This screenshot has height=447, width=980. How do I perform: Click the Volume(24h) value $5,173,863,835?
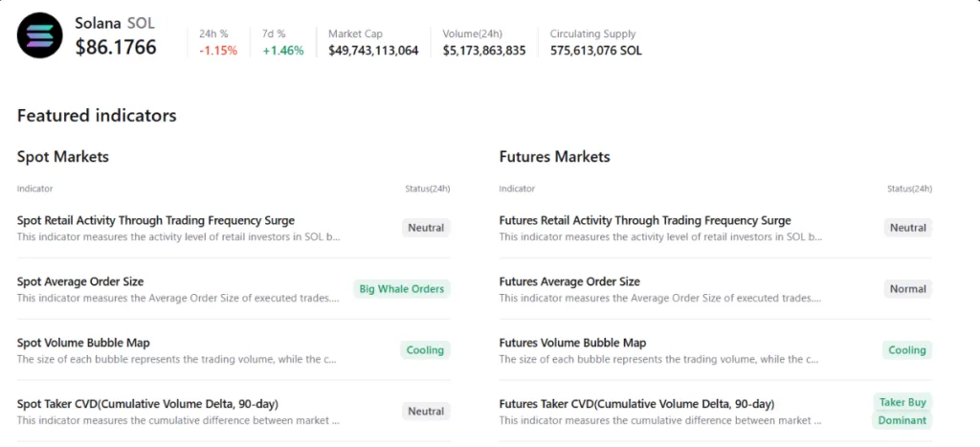[x=484, y=51]
